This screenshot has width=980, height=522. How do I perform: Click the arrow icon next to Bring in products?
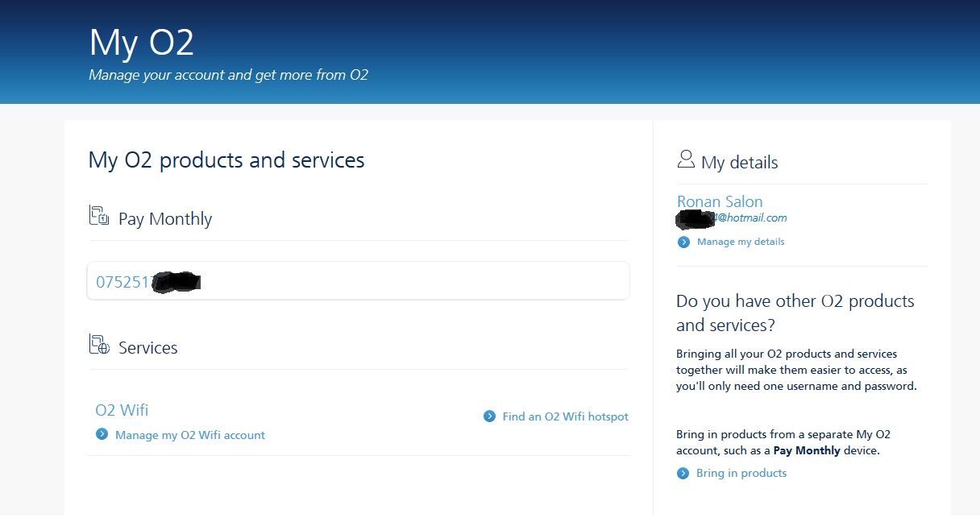[x=683, y=473]
